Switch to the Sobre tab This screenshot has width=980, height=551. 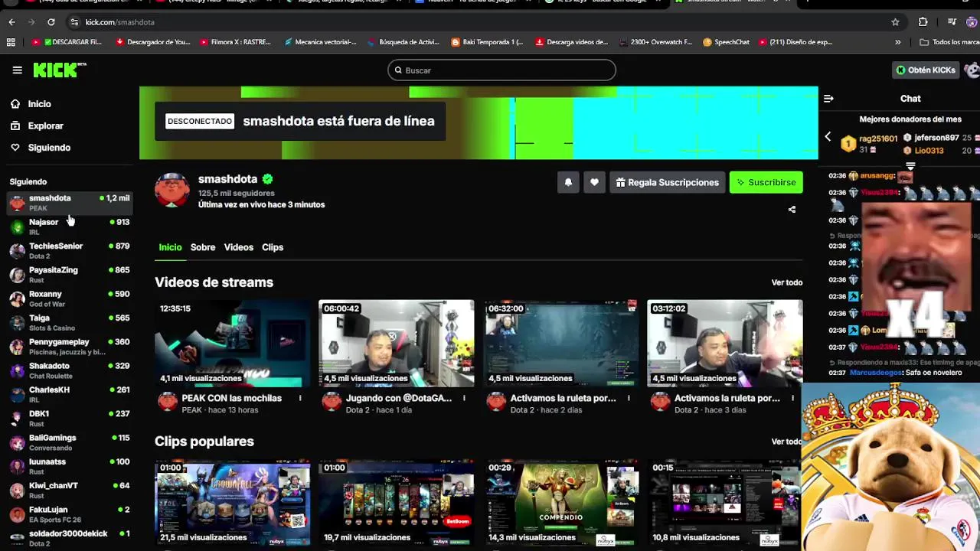[203, 247]
